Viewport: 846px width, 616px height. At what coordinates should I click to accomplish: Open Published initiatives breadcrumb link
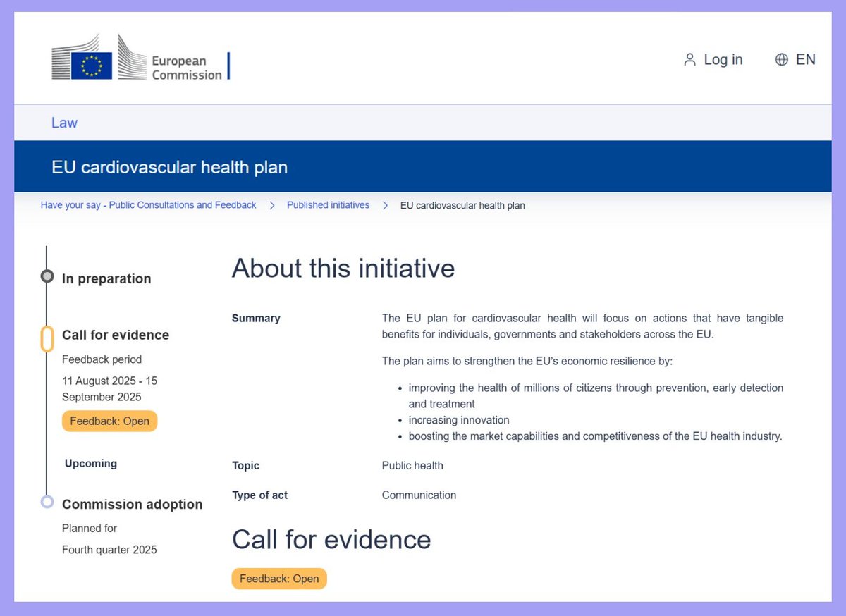(x=328, y=205)
